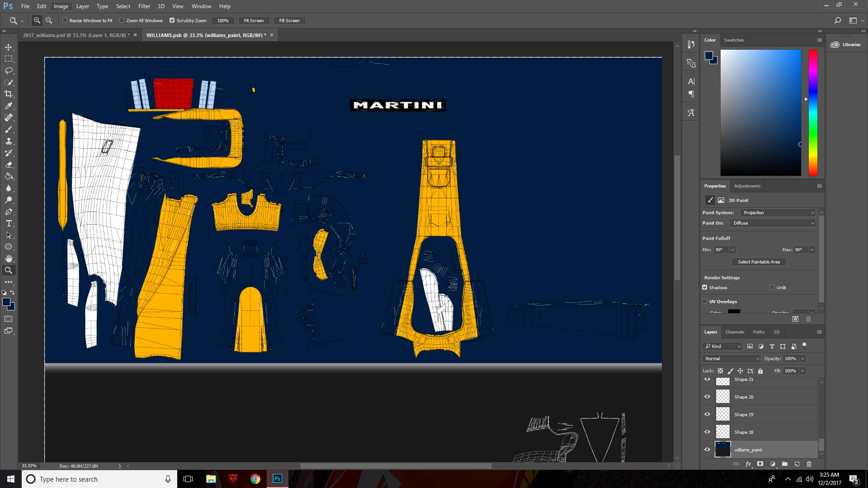Click the layer effects fx icon
Viewport: 868px width, 488px height.
point(748,464)
